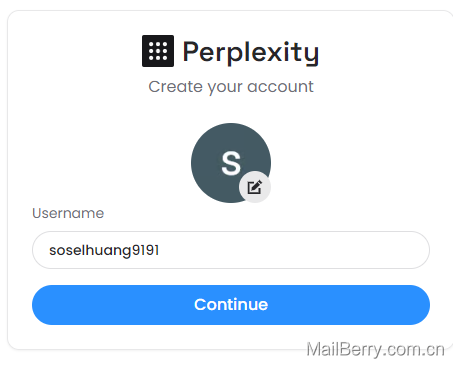Focus the Username input field
Screen dimensions: 453x368
[231, 250]
